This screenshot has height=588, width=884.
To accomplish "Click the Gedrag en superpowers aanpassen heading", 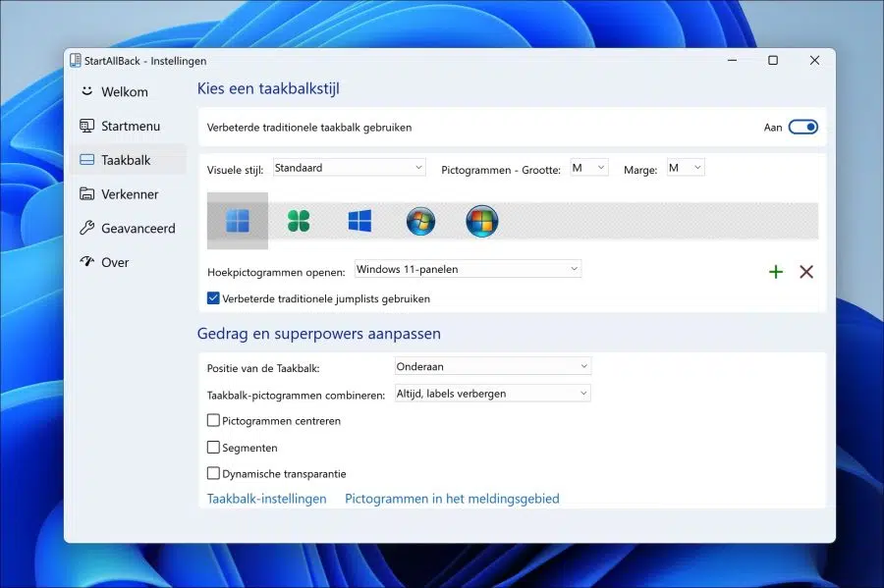I will coord(318,334).
